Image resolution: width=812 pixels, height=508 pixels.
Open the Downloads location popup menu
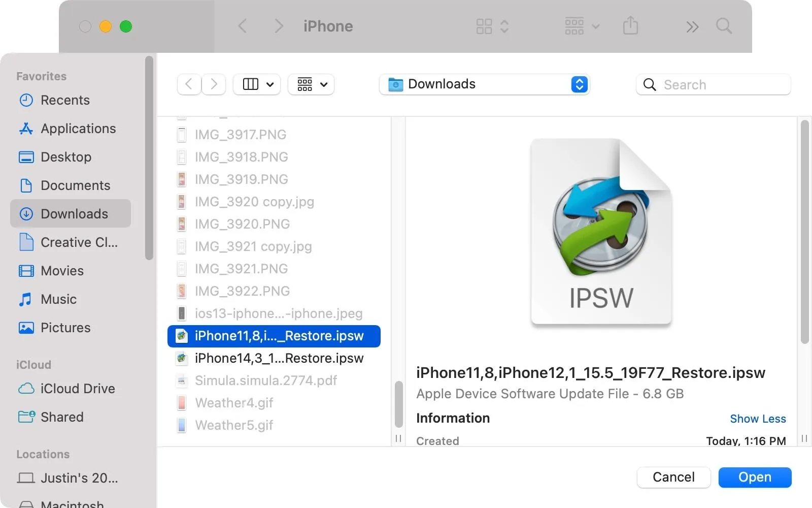(x=484, y=84)
